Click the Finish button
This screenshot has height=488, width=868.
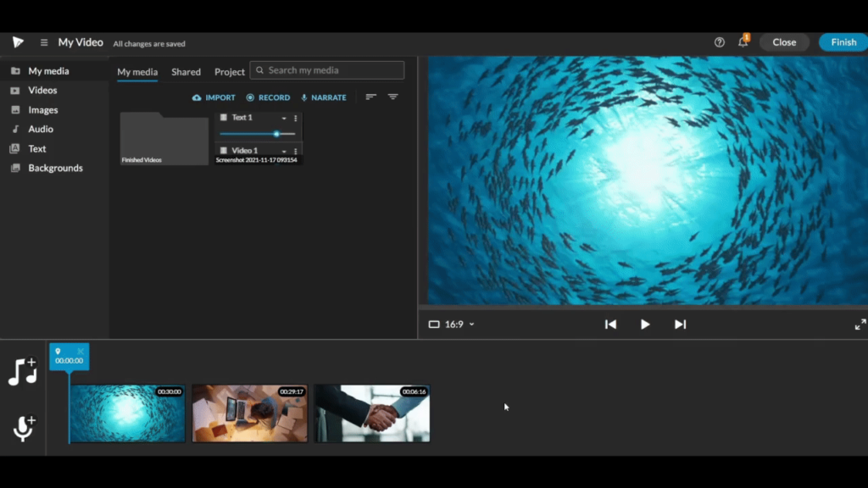tap(843, 42)
